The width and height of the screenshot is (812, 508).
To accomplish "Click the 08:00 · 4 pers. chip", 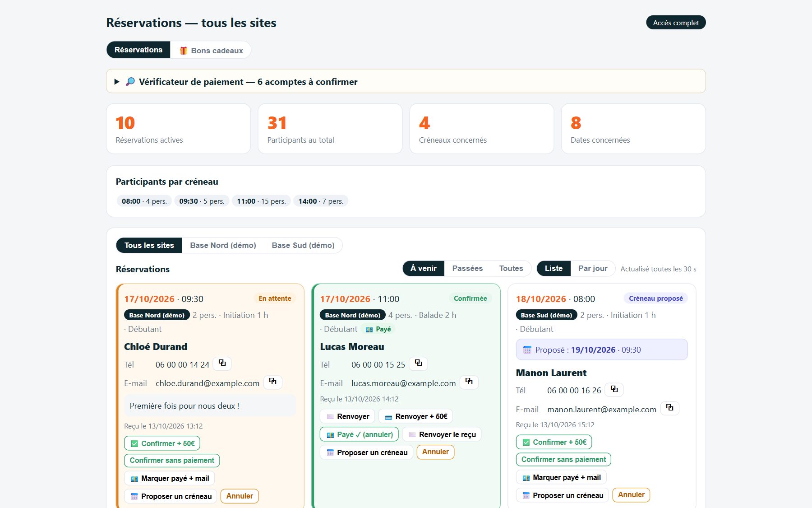I will point(144,201).
